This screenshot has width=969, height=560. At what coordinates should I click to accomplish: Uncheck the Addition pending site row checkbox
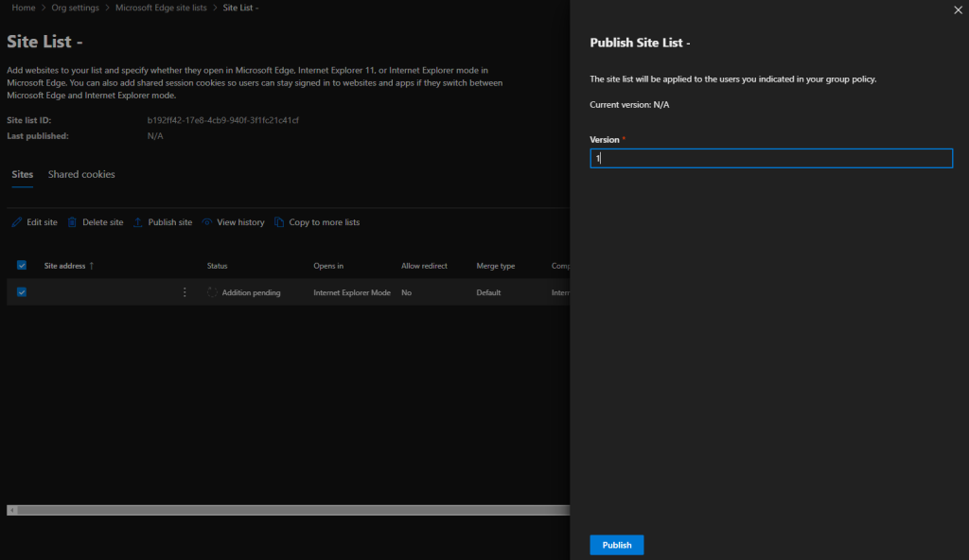click(x=22, y=291)
